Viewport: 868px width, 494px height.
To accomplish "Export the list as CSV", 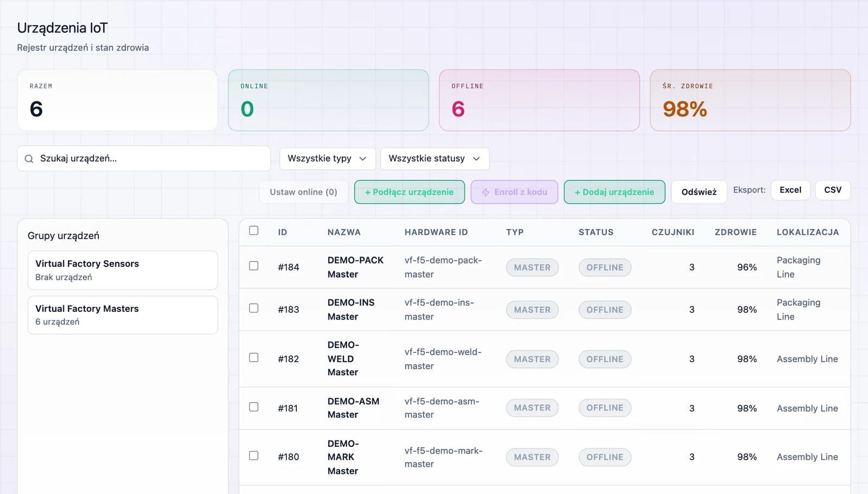I will 833,190.
